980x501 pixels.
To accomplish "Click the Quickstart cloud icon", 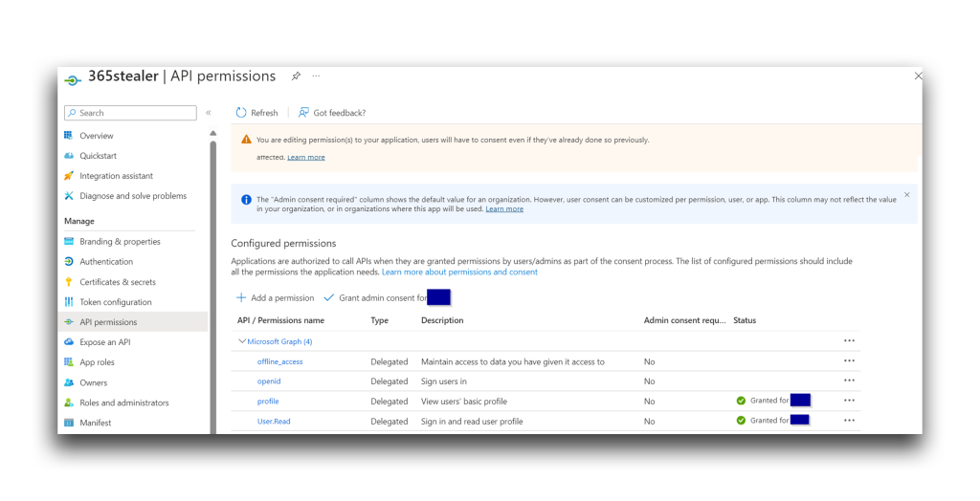I will coord(69,156).
